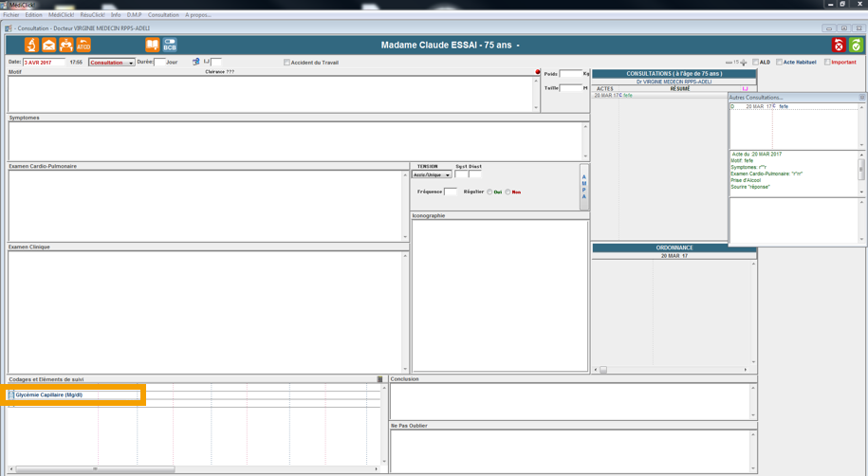Open the orange book icon
Image resolution: width=868 pixels, height=476 pixels.
152,45
